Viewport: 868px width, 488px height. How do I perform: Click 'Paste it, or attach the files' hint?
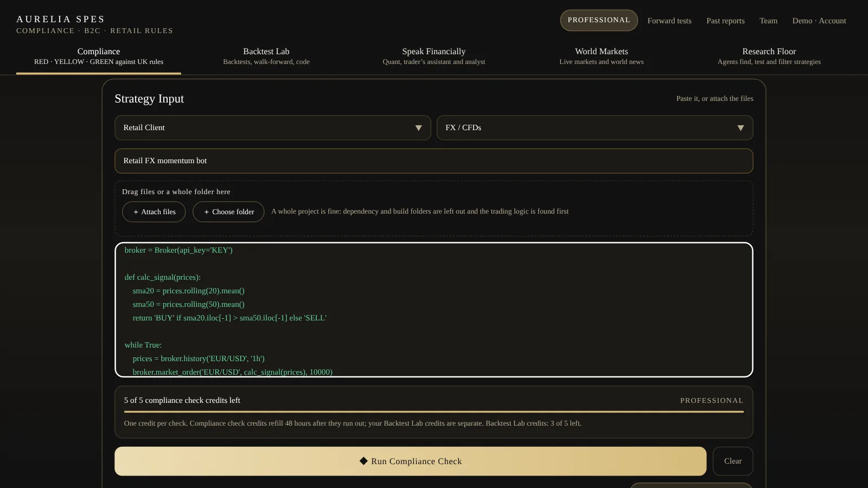click(714, 99)
